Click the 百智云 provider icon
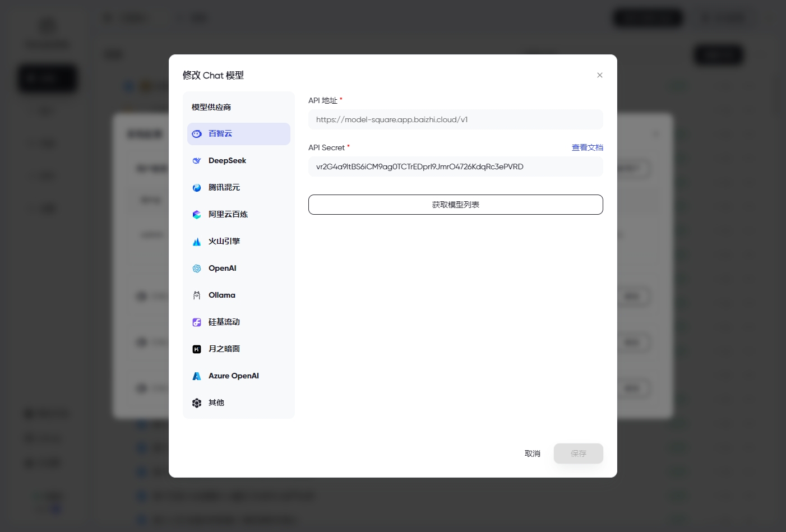786x532 pixels. [197, 134]
